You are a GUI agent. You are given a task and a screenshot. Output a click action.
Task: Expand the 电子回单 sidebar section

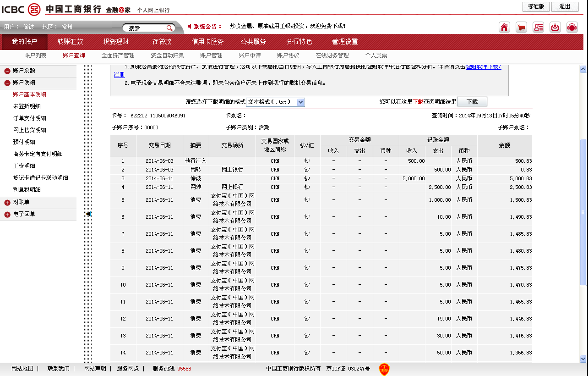(7, 215)
